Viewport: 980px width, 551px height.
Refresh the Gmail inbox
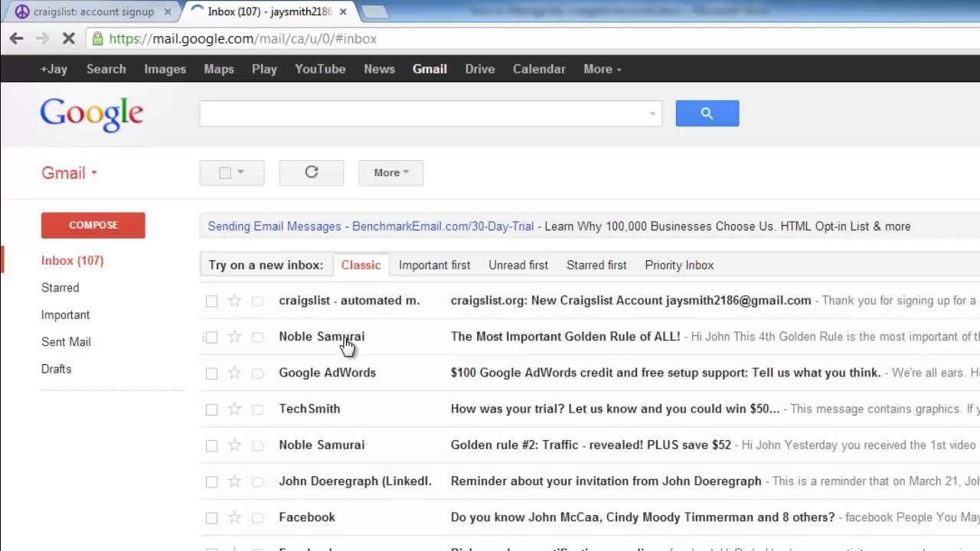(x=312, y=173)
